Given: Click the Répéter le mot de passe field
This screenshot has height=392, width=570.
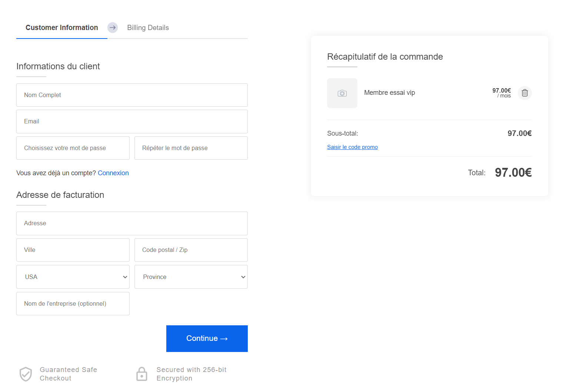Looking at the screenshot, I should pos(191,148).
